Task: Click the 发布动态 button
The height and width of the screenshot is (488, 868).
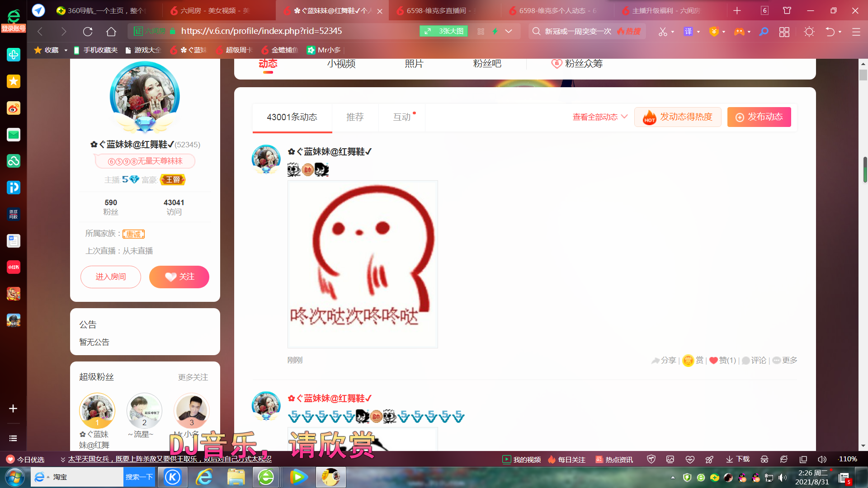Action: click(x=759, y=117)
